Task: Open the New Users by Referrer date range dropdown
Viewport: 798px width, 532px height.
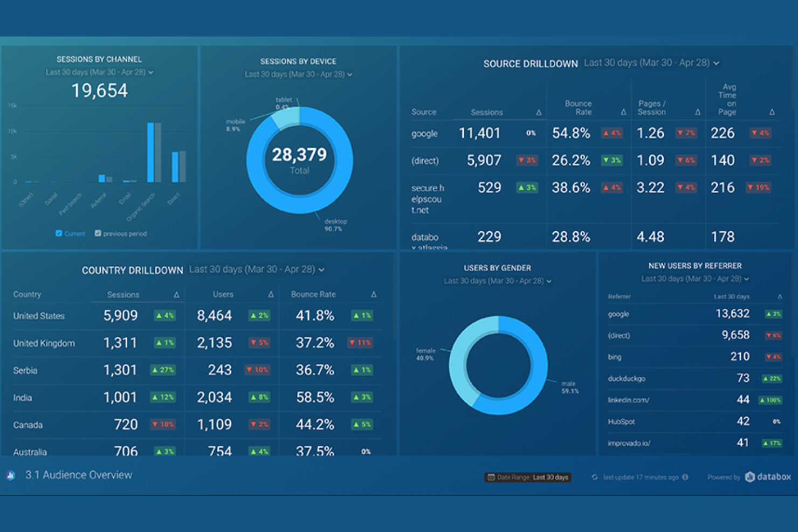Action: tap(695, 279)
